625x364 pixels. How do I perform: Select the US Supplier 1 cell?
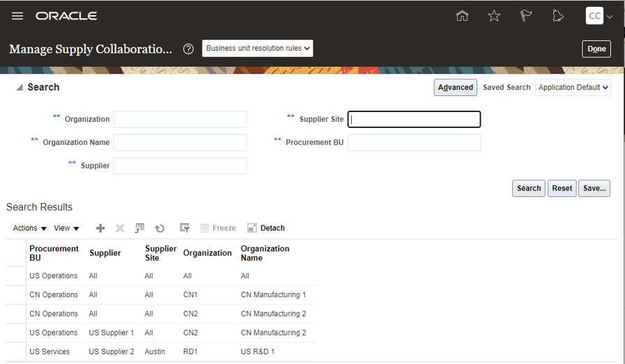[x=111, y=333]
